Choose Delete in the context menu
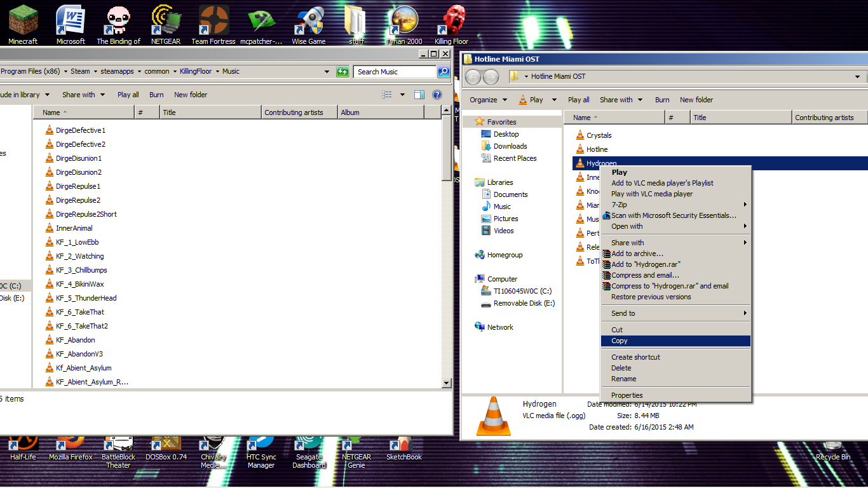The image size is (868, 488). pos(675,368)
